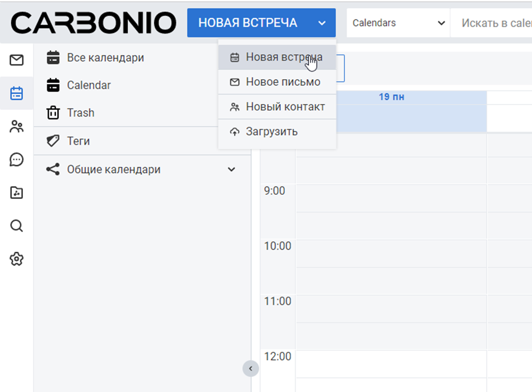Open the Calendars search module dropdown
Screen dimensions: 532x392
398,23
